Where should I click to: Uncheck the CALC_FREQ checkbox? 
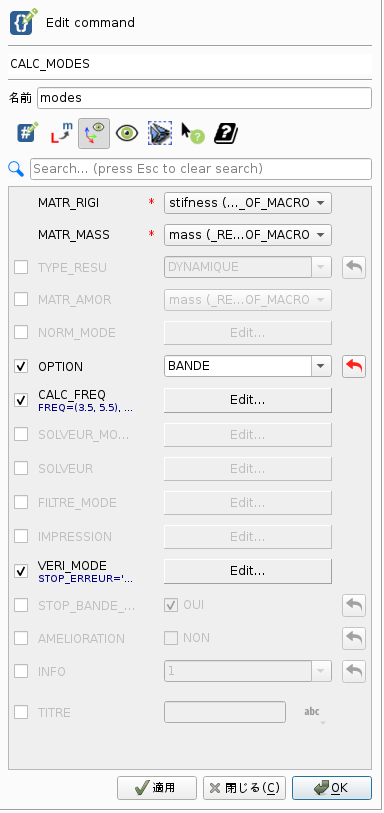tap(21, 400)
